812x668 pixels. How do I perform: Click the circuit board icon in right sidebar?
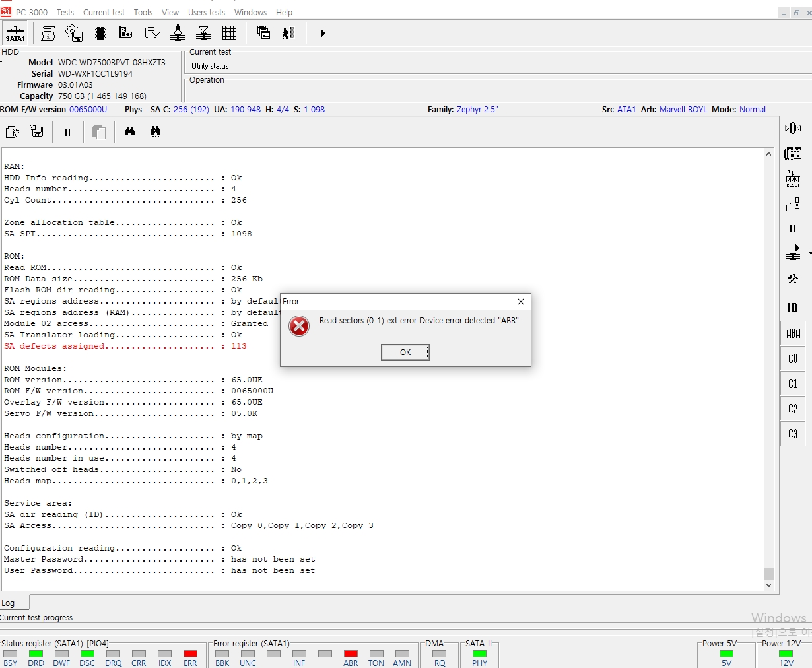pyautogui.click(x=793, y=154)
